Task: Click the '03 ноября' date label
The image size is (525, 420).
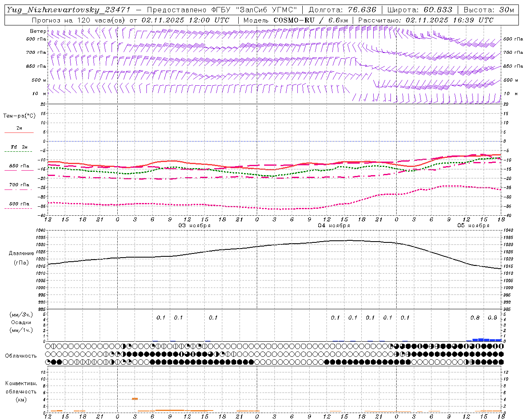Action: [x=194, y=226]
